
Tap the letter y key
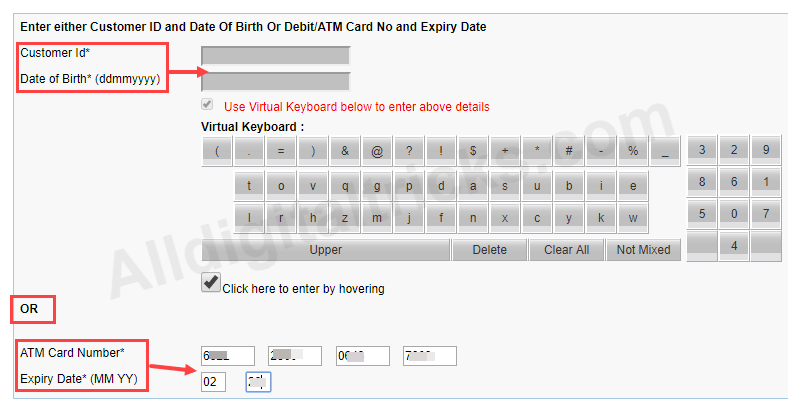(569, 218)
